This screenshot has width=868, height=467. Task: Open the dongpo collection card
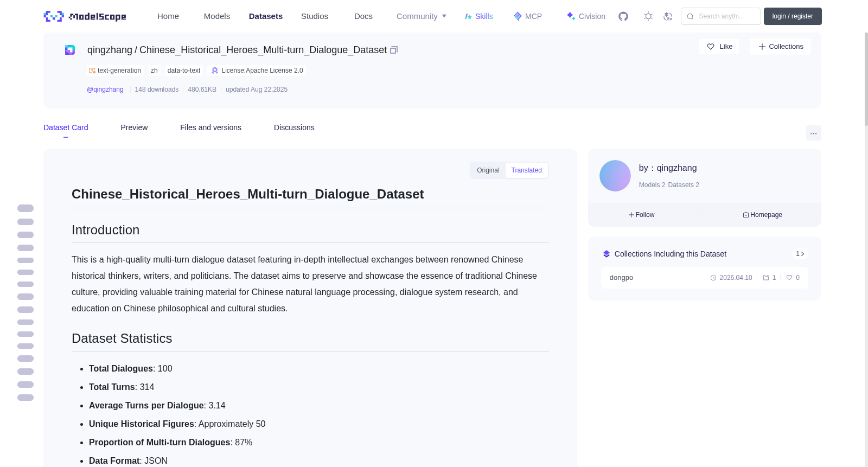[x=704, y=278]
